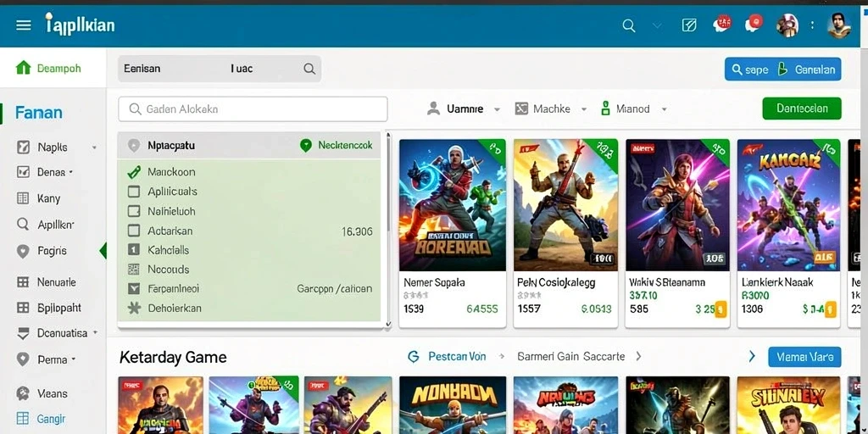This screenshot has width=868, height=434.
Task: Click the Fagris pin icon
Action: [x=23, y=251]
